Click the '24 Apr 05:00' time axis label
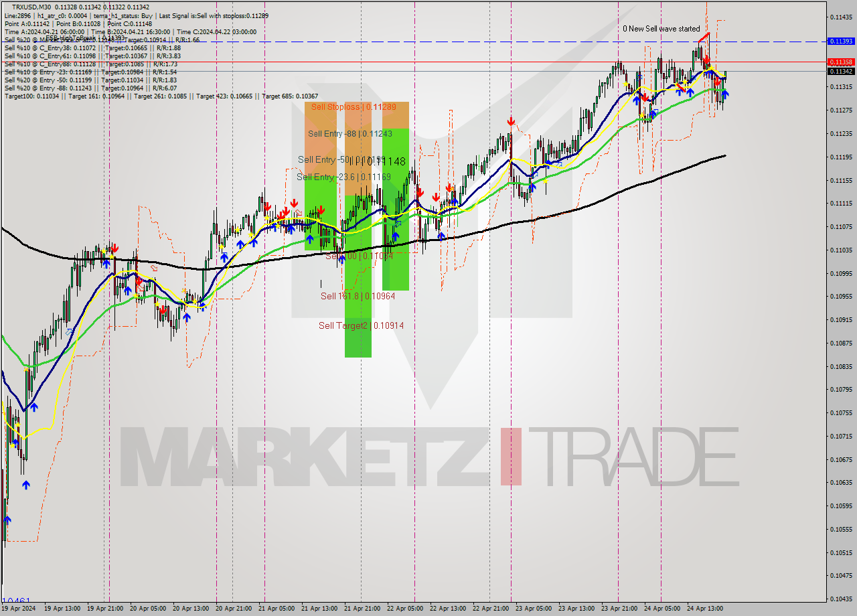The width and height of the screenshot is (857, 616). tap(661, 609)
